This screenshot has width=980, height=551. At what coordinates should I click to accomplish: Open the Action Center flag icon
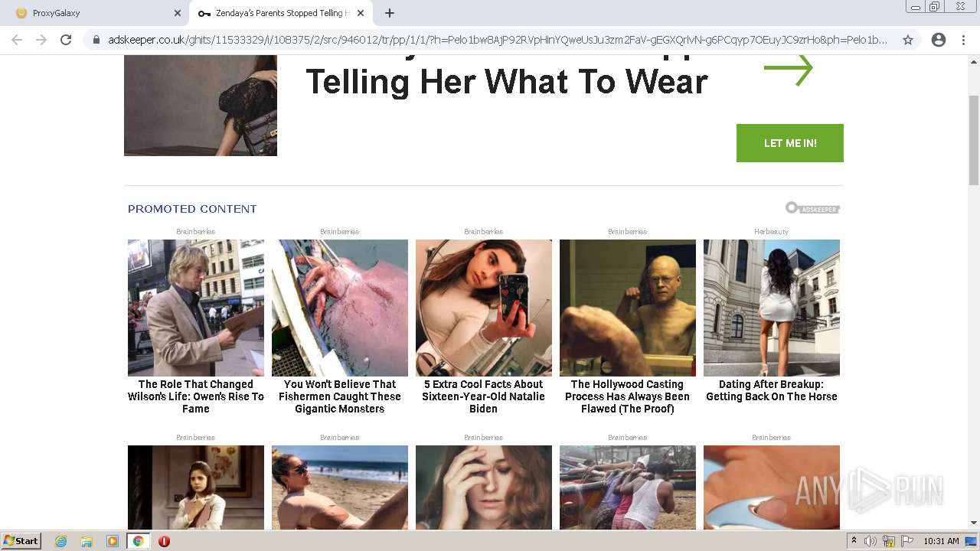click(x=906, y=541)
